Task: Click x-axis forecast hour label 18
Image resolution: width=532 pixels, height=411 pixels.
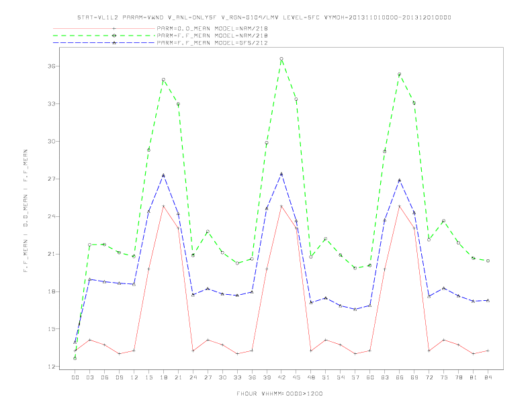Action: pyautogui.click(x=163, y=377)
